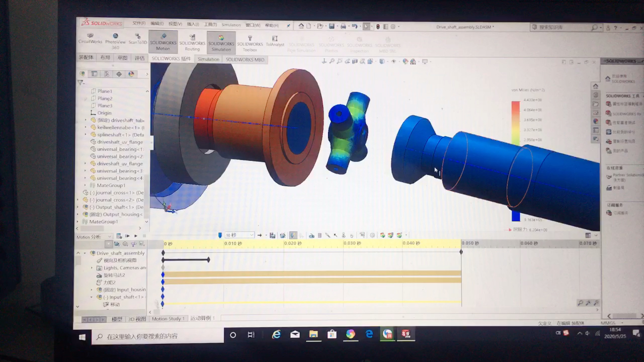Screen dimensions: 644x362
Task: Toggle the filter button in motion tree
Action: (108, 244)
